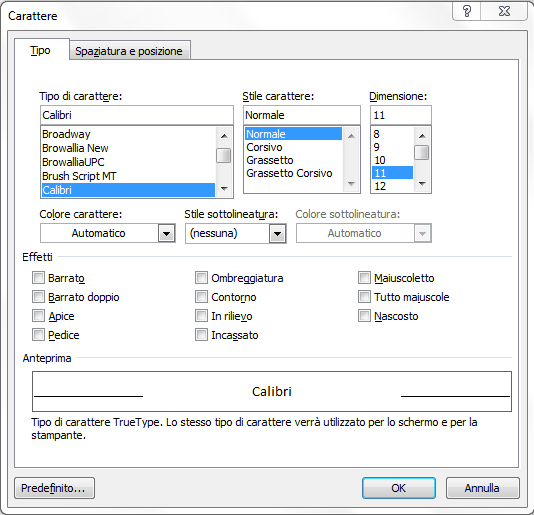Screen dimensions: 534x515
Task: Enable the Barrato checkbox
Action: click(38, 278)
